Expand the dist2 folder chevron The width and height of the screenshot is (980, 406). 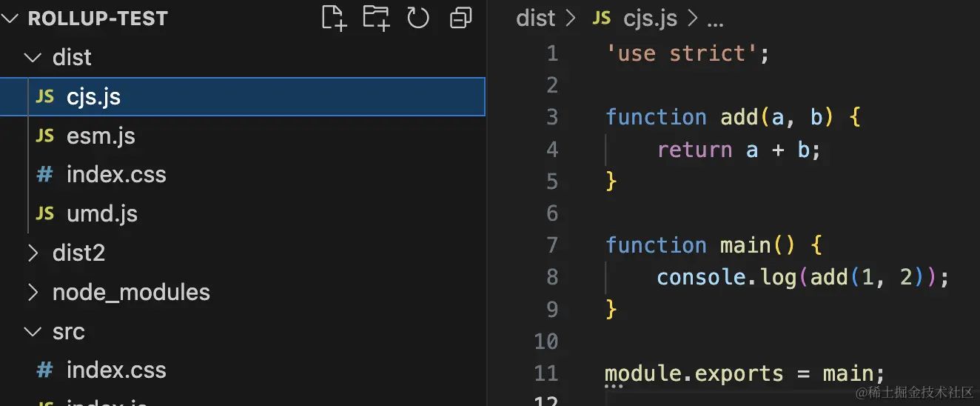click(33, 253)
